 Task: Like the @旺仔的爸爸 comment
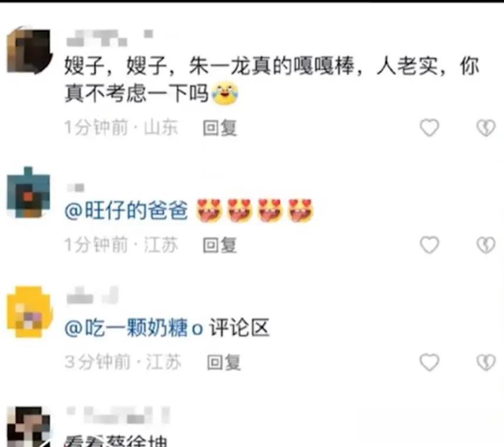pos(429,245)
